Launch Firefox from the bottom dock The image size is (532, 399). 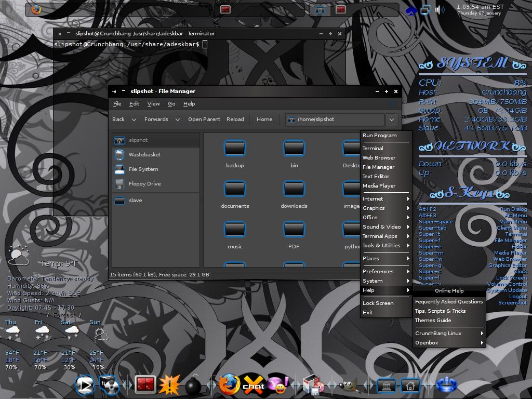[x=229, y=385]
